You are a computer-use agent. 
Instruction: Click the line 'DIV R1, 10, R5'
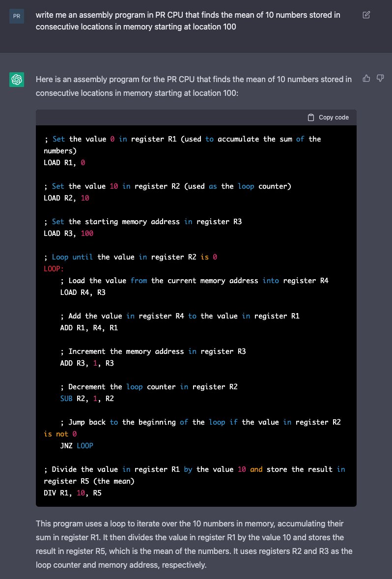click(x=72, y=493)
